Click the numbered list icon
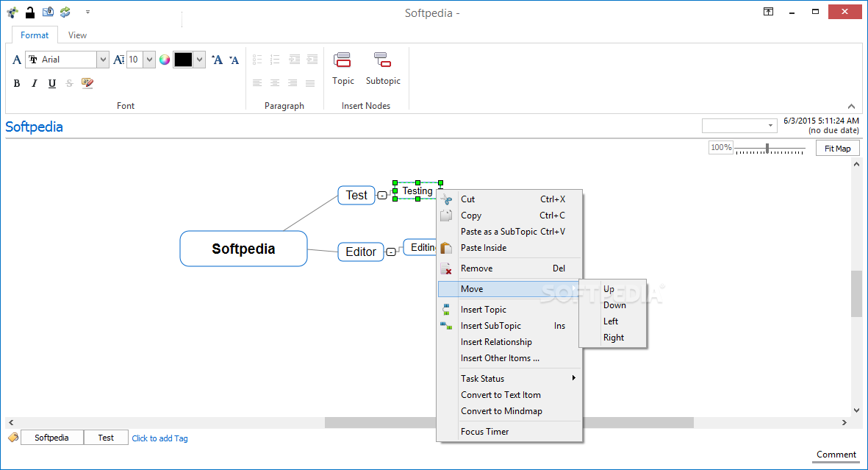This screenshot has width=868, height=470. pos(275,60)
